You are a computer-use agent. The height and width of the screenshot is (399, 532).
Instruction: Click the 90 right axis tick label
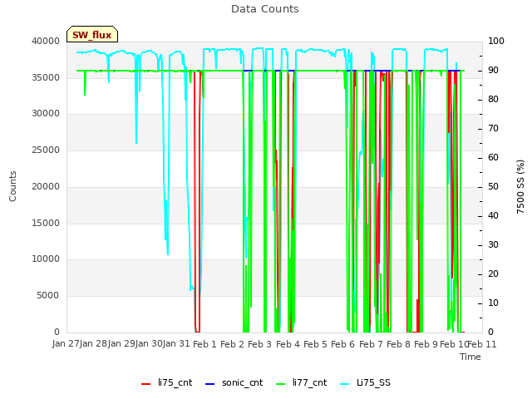tap(493, 70)
